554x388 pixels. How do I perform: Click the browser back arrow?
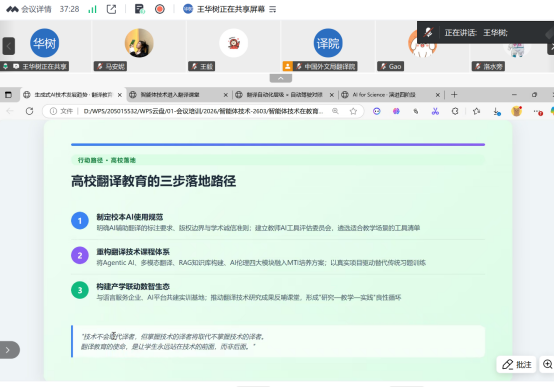10,111
